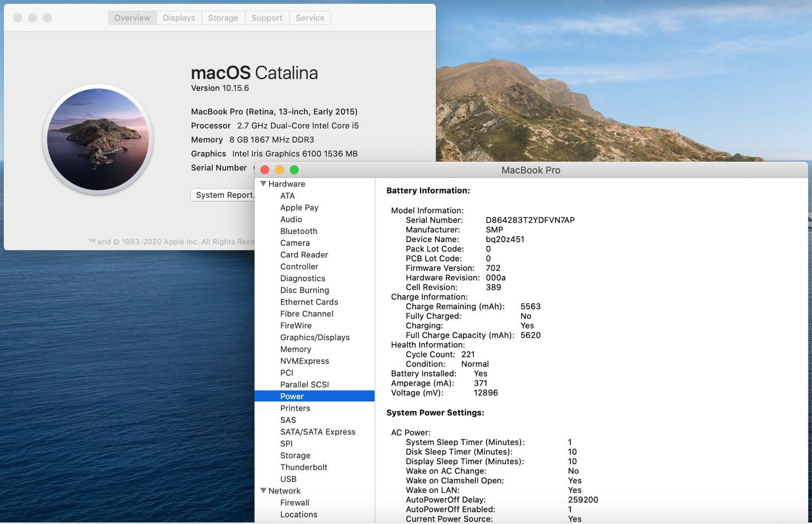Select SAS in the Hardware list

[288, 420]
